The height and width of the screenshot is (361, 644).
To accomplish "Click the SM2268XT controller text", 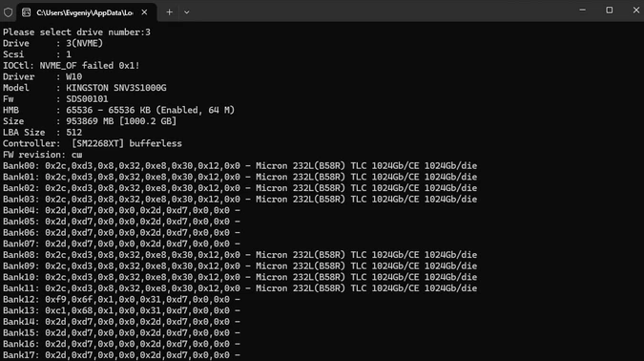I will [97, 143].
